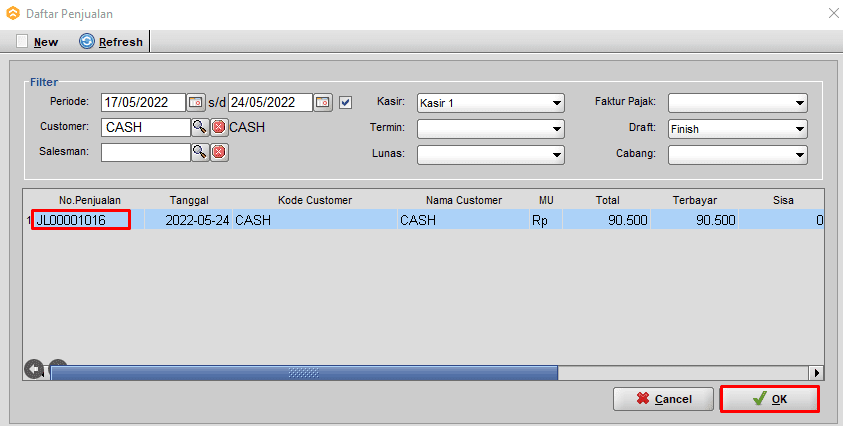Click the Refresh toolbar button
Viewport: 843px width, 426px height.
click(111, 42)
